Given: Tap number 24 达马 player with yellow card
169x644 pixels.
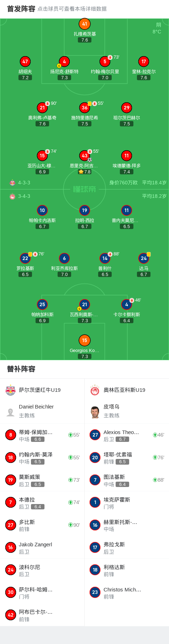Looking at the screenshot, I should pos(144,258).
